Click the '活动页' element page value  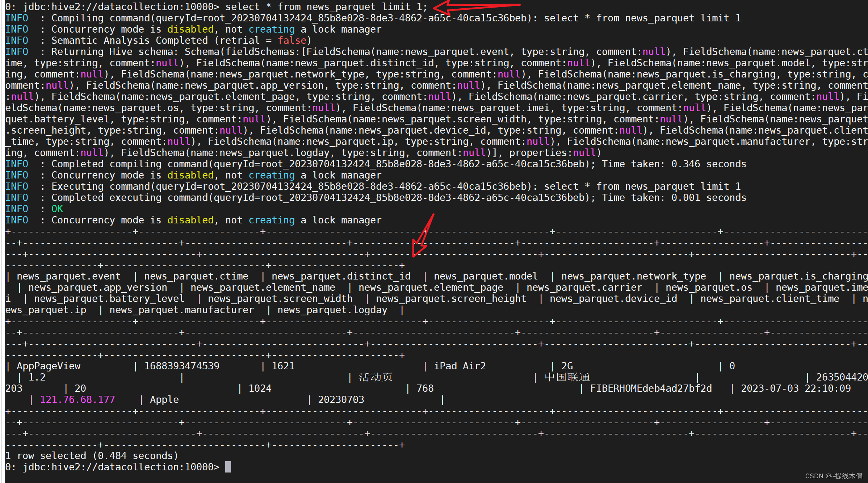tap(376, 377)
